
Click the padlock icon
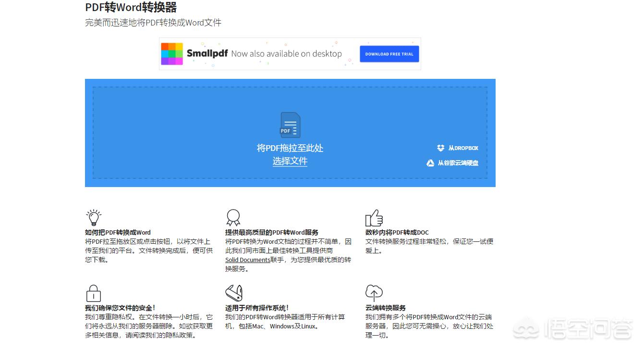click(x=93, y=293)
